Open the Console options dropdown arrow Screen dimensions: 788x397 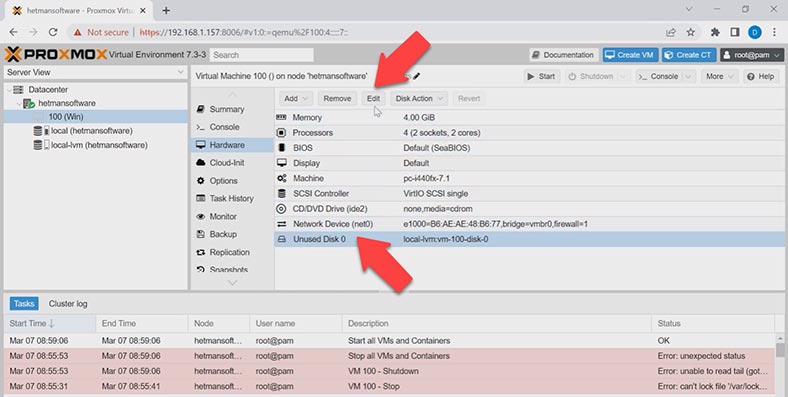pos(688,76)
